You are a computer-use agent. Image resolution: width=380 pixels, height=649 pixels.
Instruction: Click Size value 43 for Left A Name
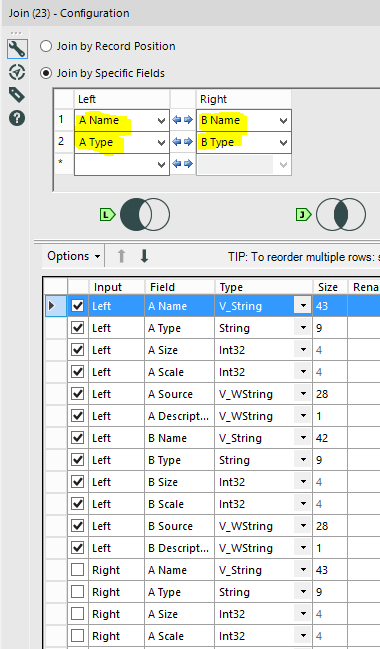click(x=330, y=306)
